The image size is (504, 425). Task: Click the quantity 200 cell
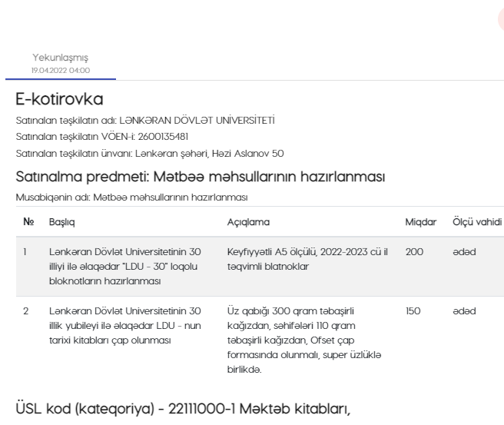(414, 252)
